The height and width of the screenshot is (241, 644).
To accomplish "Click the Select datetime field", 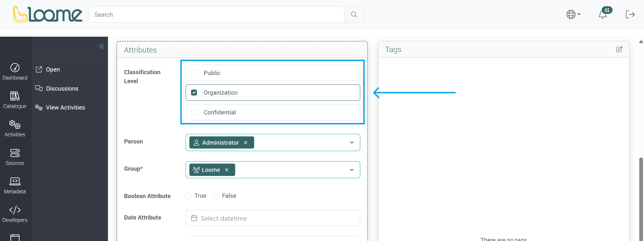I will [x=272, y=218].
